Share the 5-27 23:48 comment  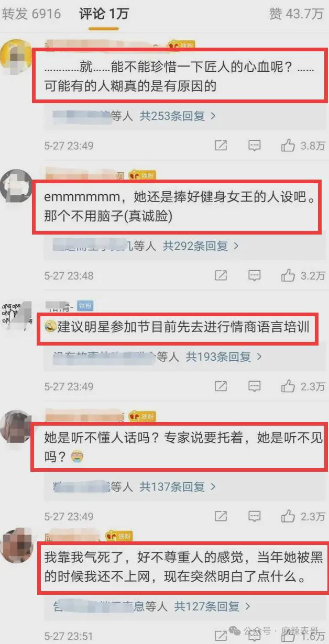221,274
